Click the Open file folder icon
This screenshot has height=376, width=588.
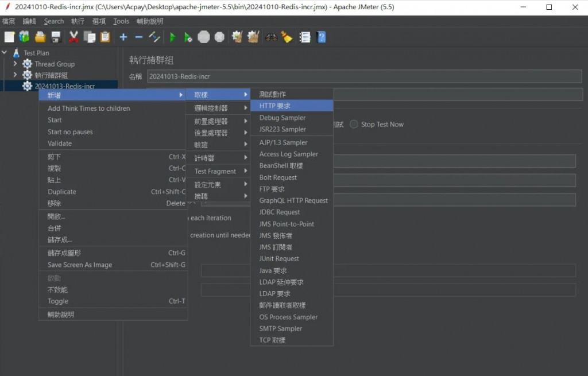click(x=40, y=37)
